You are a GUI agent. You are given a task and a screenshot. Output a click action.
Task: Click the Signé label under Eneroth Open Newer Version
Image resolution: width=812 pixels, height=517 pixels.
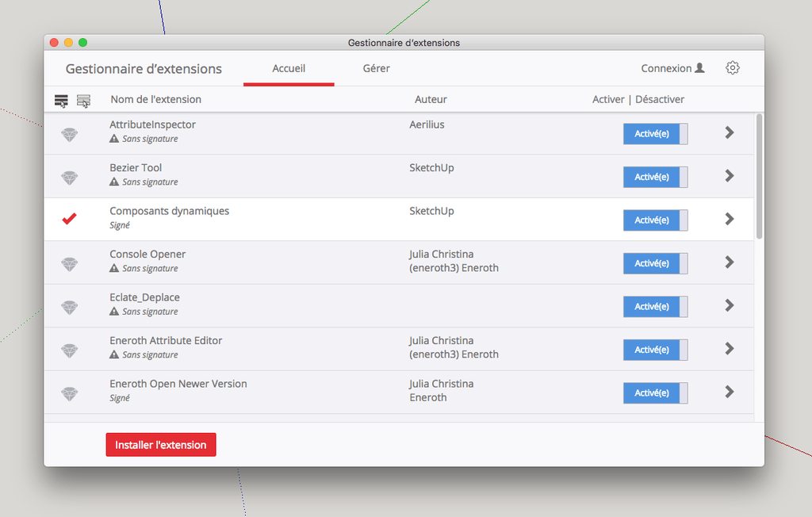120,398
